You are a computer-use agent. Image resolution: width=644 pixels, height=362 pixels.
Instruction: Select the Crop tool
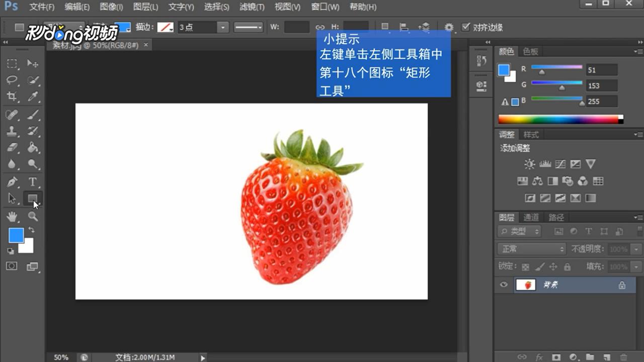pos(12,97)
